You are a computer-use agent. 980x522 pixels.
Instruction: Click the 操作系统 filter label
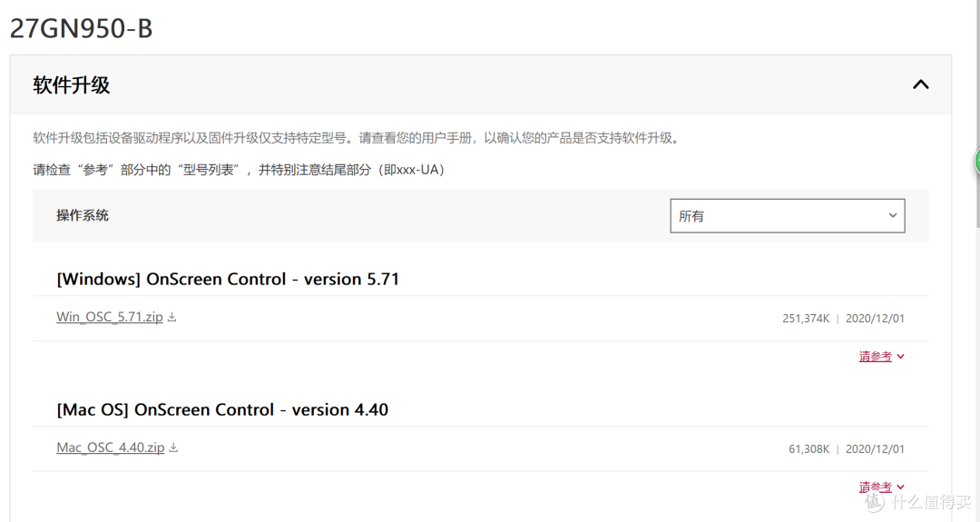[83, 216]
